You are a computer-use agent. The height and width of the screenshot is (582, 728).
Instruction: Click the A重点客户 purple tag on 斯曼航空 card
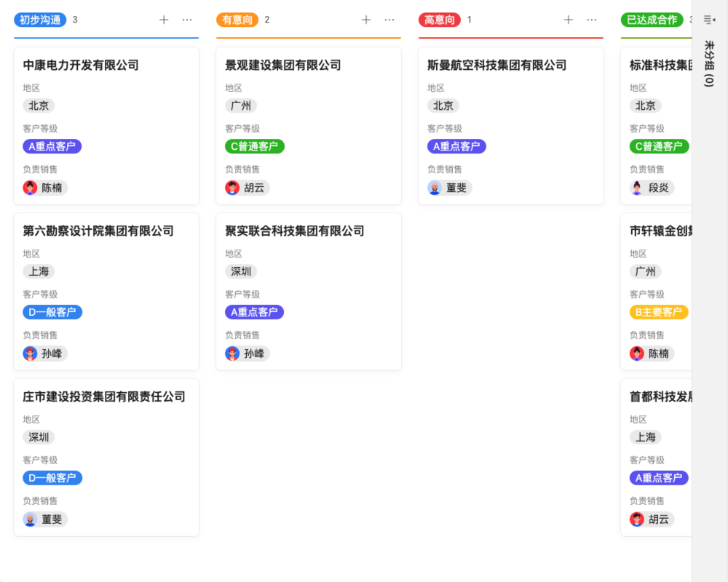[456, 146]
